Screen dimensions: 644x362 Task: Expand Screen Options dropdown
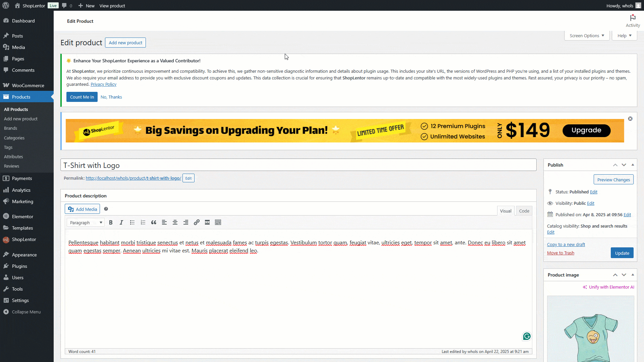tap(587, 36)
